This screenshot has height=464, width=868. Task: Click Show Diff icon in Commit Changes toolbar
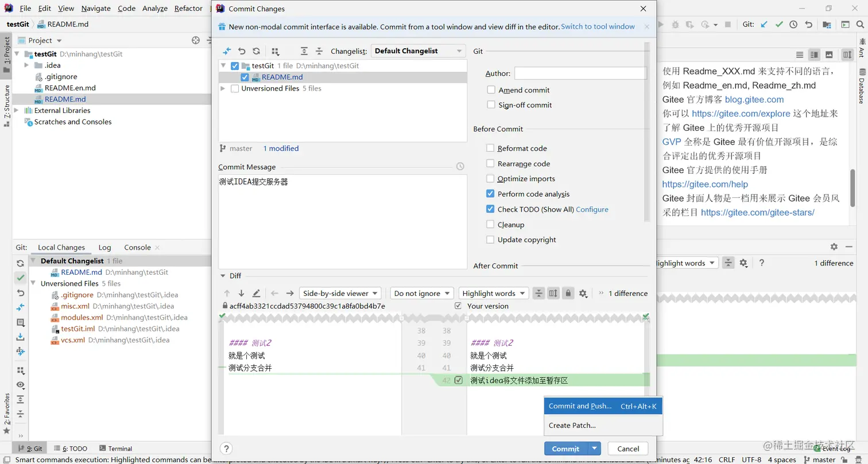click(x=227, y=51)
